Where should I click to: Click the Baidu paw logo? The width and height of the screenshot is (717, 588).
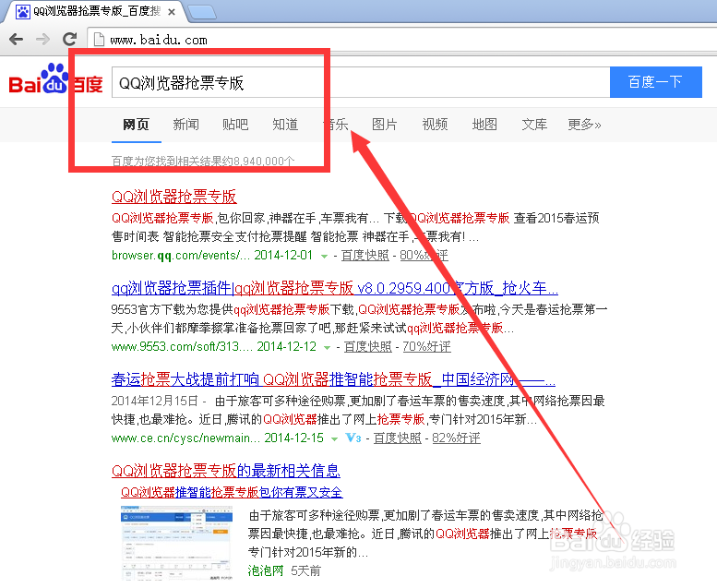point(54,78)
